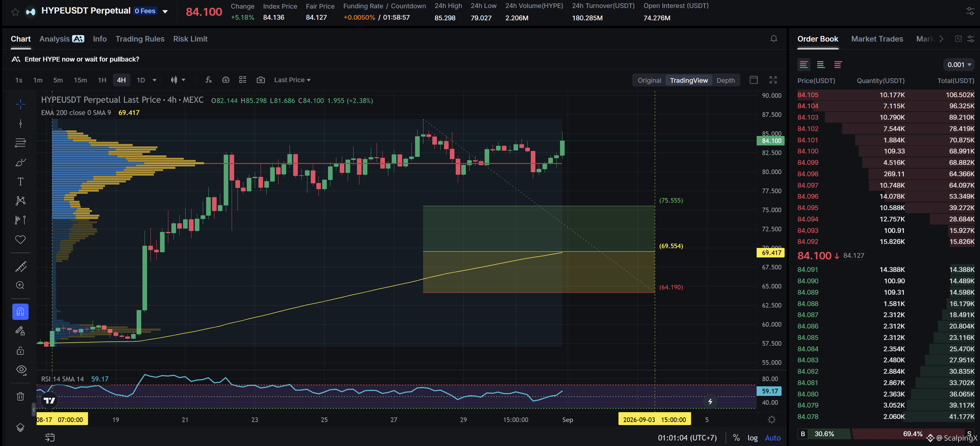
Task: Switch to 1H timeframe
Action: [x=102, y=80]
